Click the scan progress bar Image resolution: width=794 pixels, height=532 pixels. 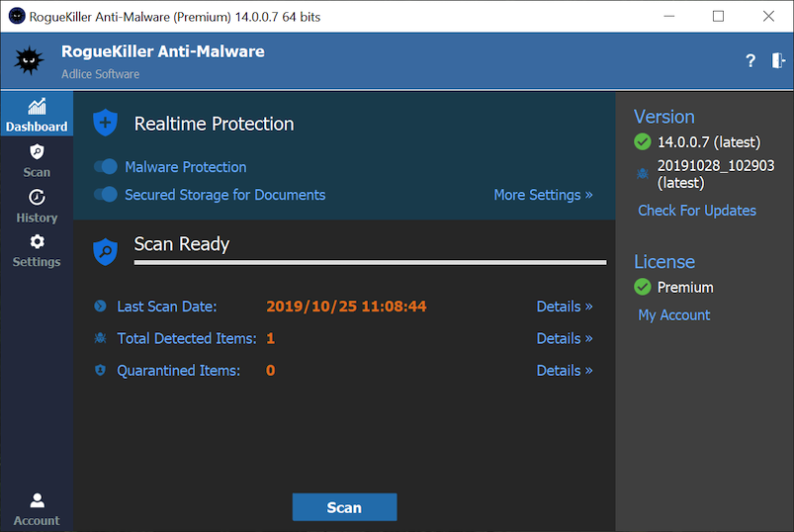click(x=370, y=263)
